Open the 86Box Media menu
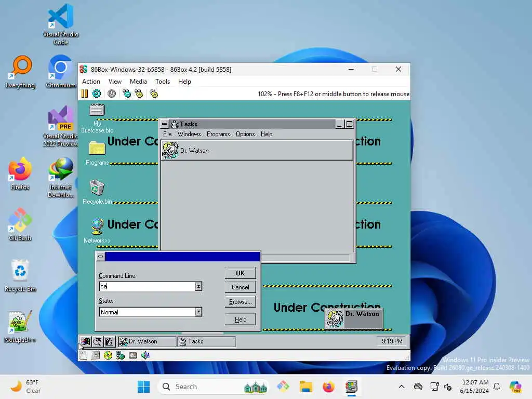Screen dimensions: 532x399 point(138,82)
